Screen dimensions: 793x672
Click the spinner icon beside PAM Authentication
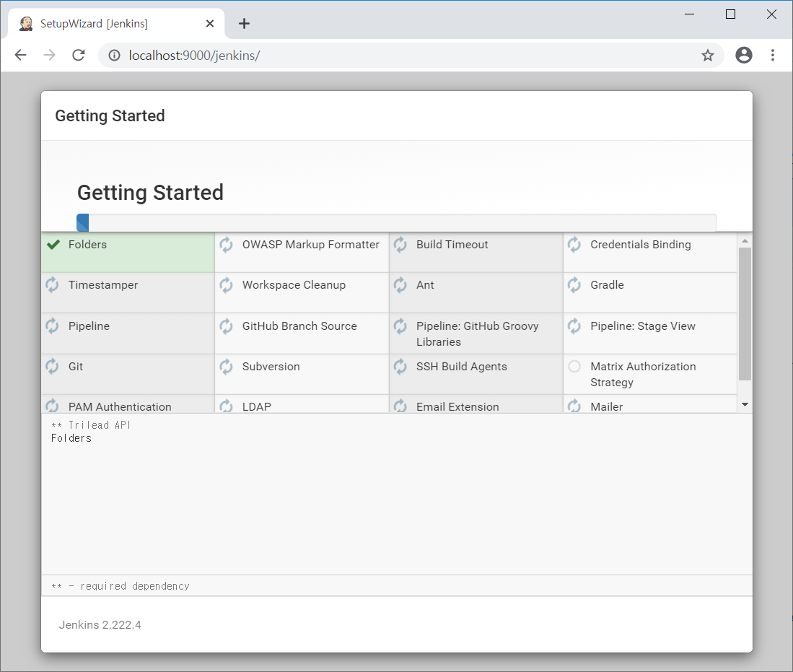[52, 406]
